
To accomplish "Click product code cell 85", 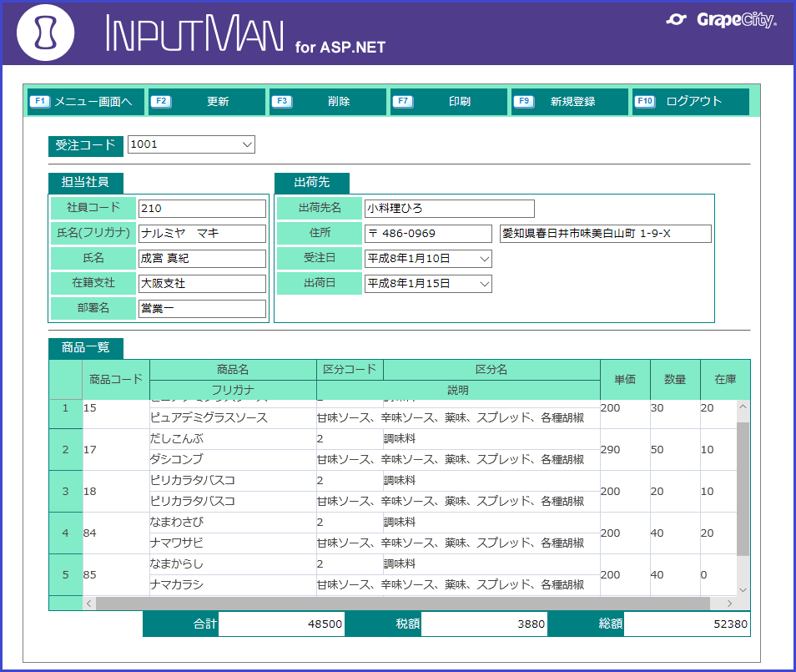I will coord(116,574).
